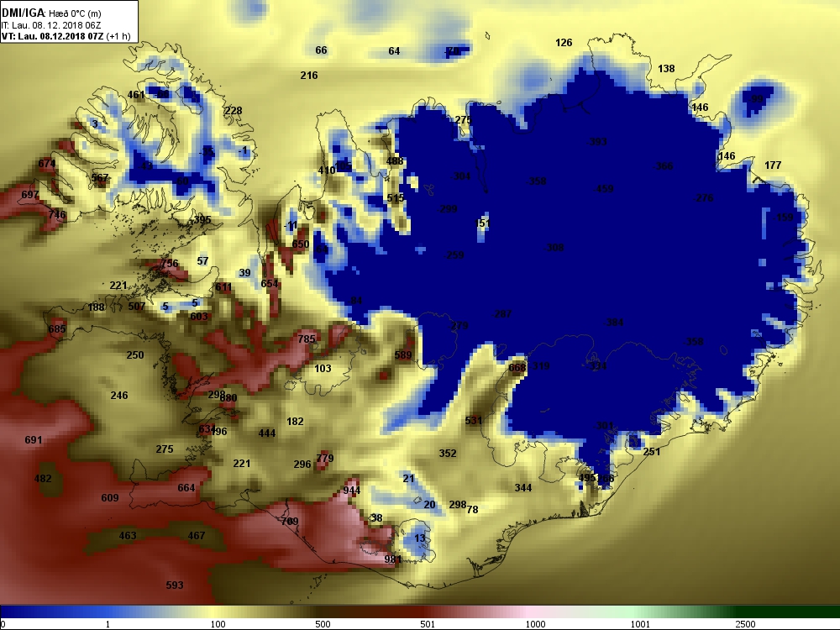
Task: Click the value 251 in the southeast
Action: [x=652, y=452]
